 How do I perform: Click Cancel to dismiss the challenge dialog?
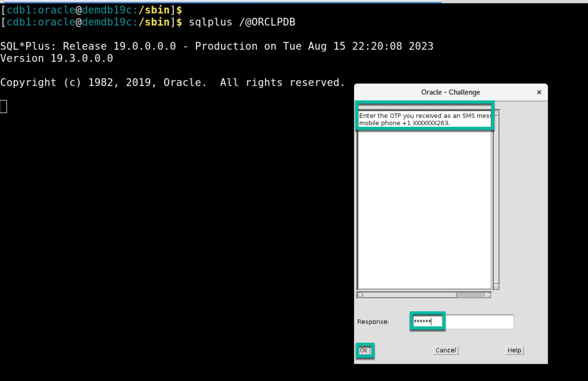446,350
